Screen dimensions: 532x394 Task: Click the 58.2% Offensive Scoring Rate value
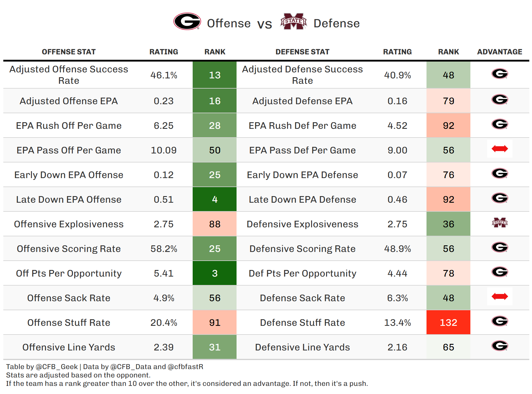coord(164,249)
